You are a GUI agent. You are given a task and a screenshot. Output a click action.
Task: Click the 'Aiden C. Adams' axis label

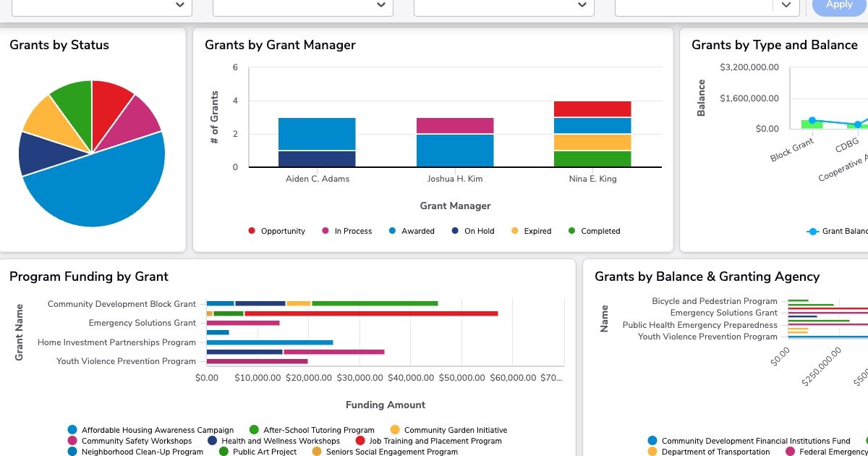[317, 179]
